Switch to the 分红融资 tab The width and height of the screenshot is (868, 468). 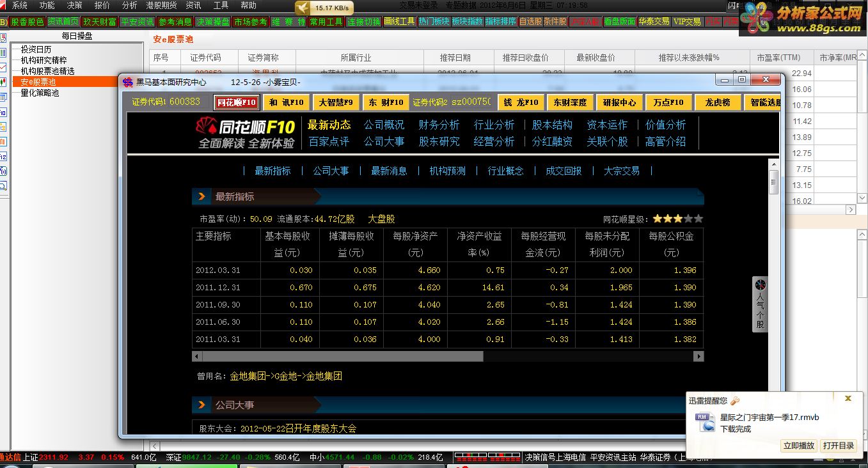coord(552,141)
